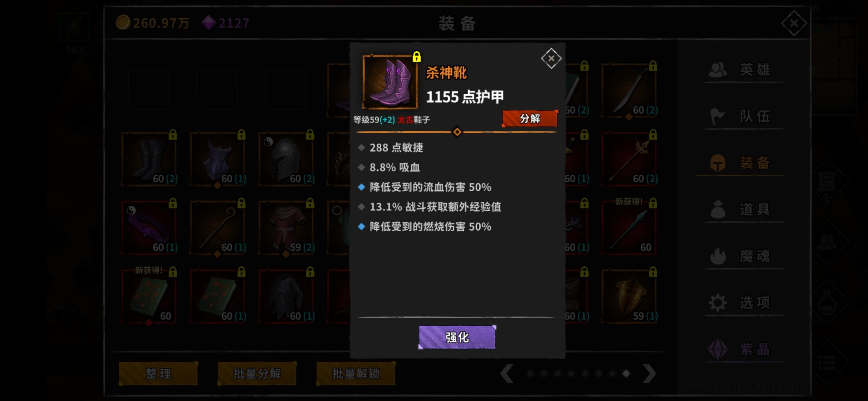Click the gear 选项 options icon

718,303
